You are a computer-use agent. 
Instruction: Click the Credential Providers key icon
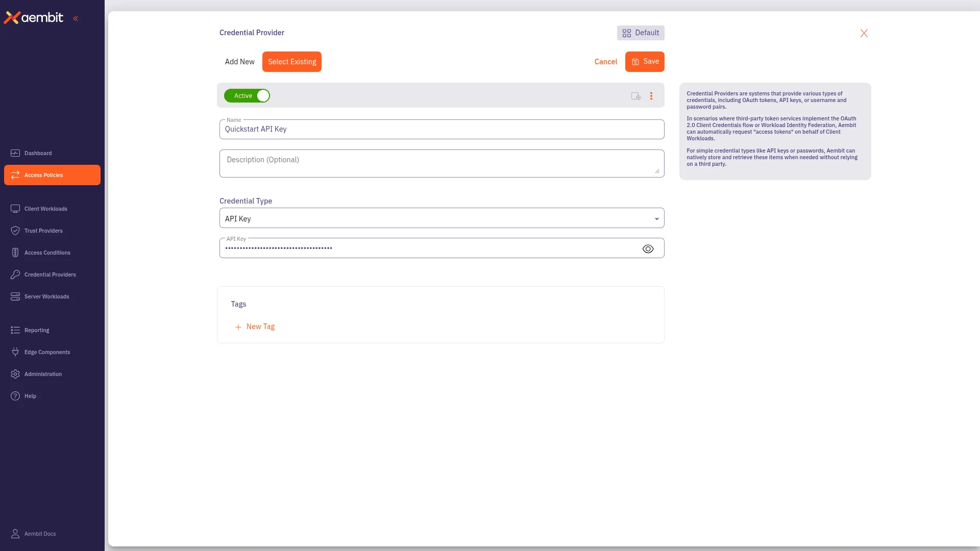click(15, 274)
